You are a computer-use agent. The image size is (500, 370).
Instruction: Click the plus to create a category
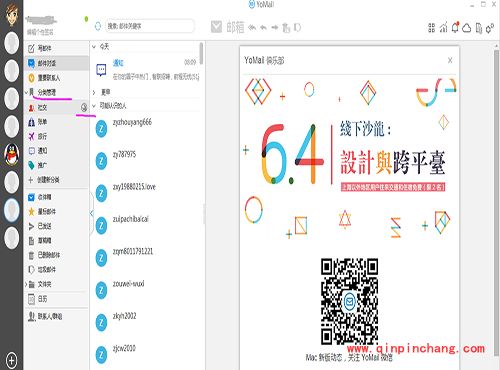point(31,180)
